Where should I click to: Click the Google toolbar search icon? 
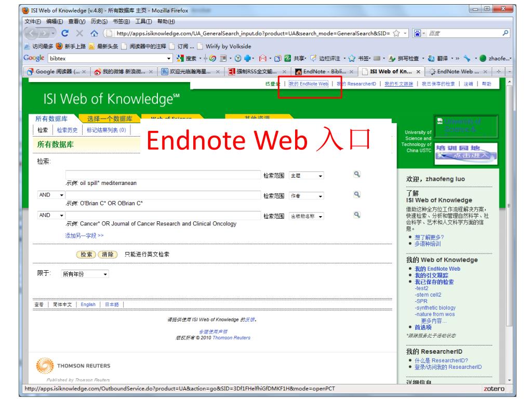[x=180, y=58]
